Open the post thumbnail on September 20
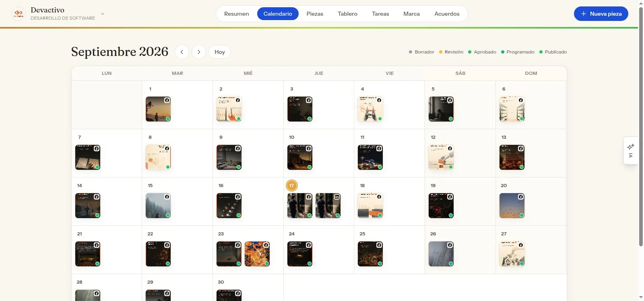The width and height of the screenshot is (644, 301). (512, 206)
